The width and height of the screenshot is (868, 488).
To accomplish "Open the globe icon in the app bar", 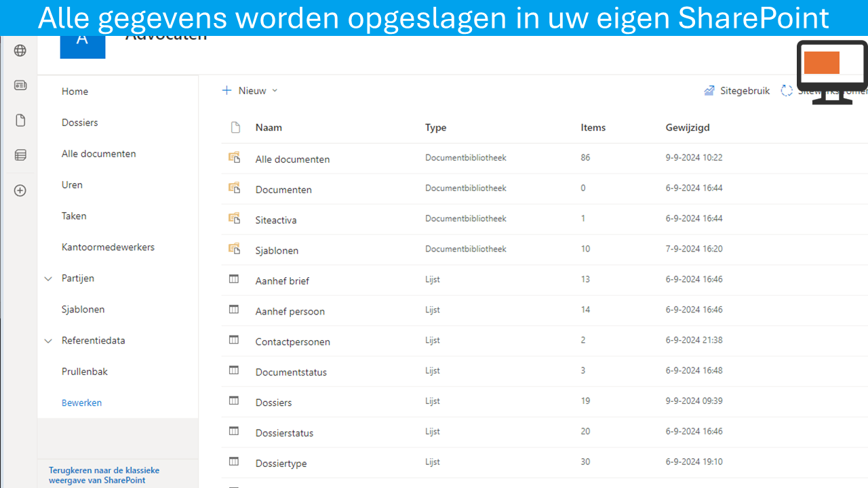I will 20,51.
